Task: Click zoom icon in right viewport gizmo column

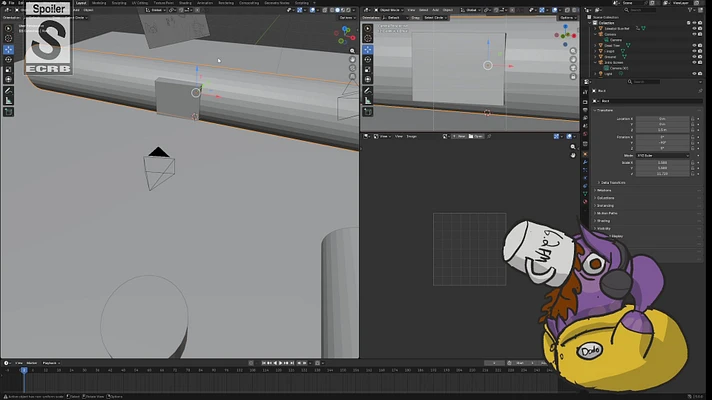Action: click(573, 51)
